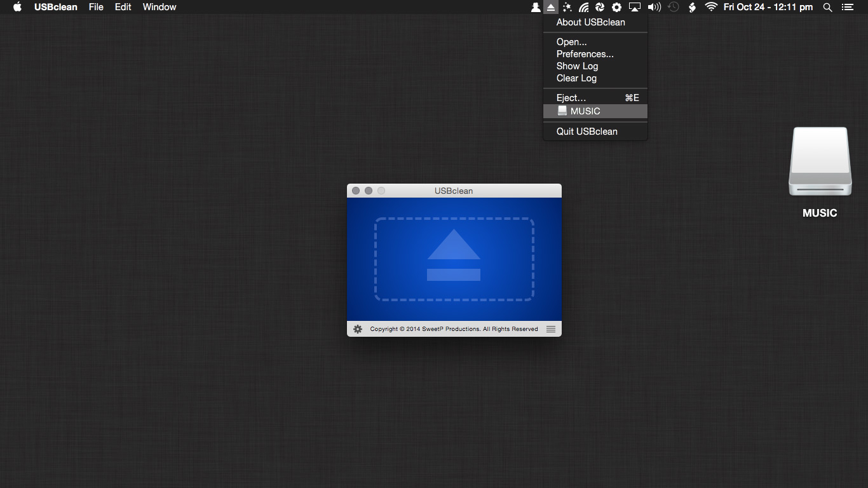Click the striped arc menu bar icon

tap(583, 7)
